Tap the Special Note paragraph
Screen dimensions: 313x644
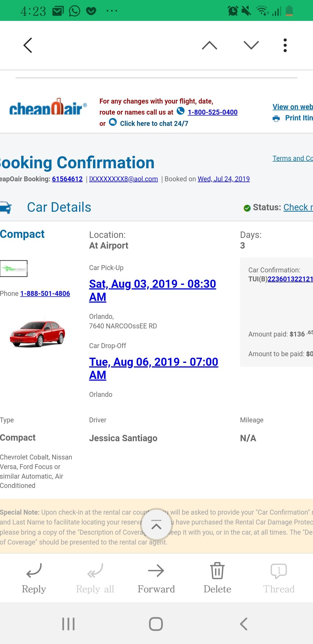[x=156, y=527]
